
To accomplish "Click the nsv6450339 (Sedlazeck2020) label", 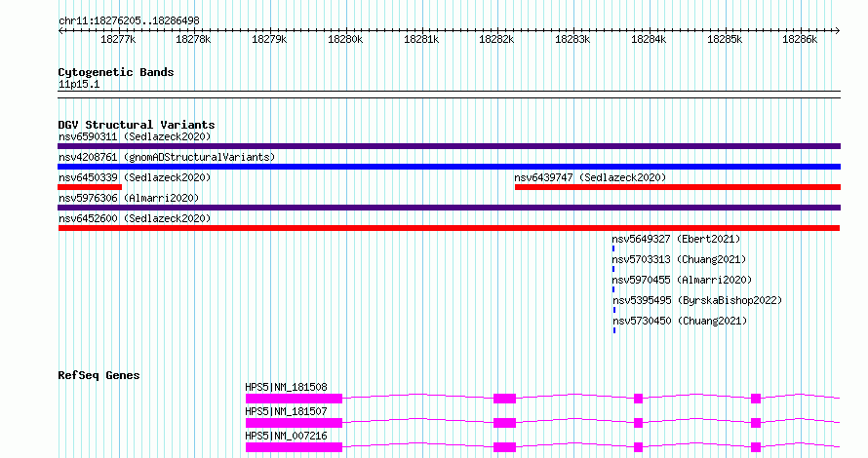I will 135,177.
